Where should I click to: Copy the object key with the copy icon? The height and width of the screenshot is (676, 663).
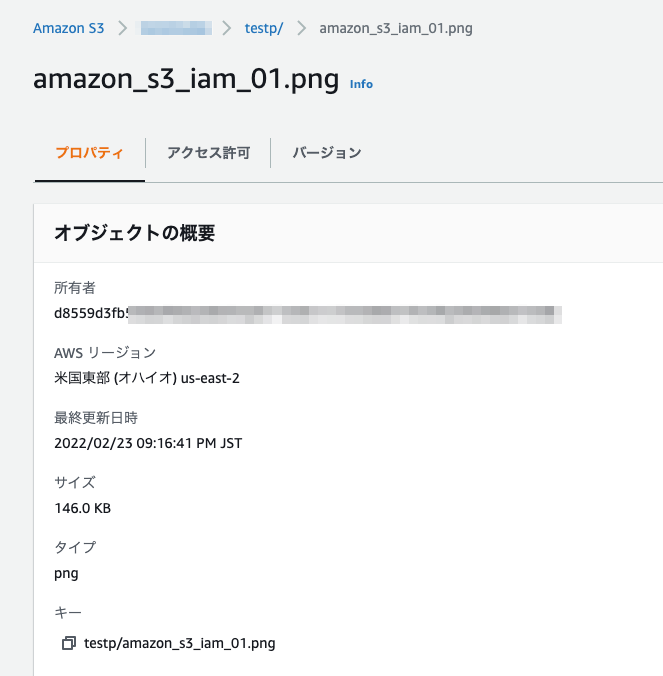(x=69, y=643)
